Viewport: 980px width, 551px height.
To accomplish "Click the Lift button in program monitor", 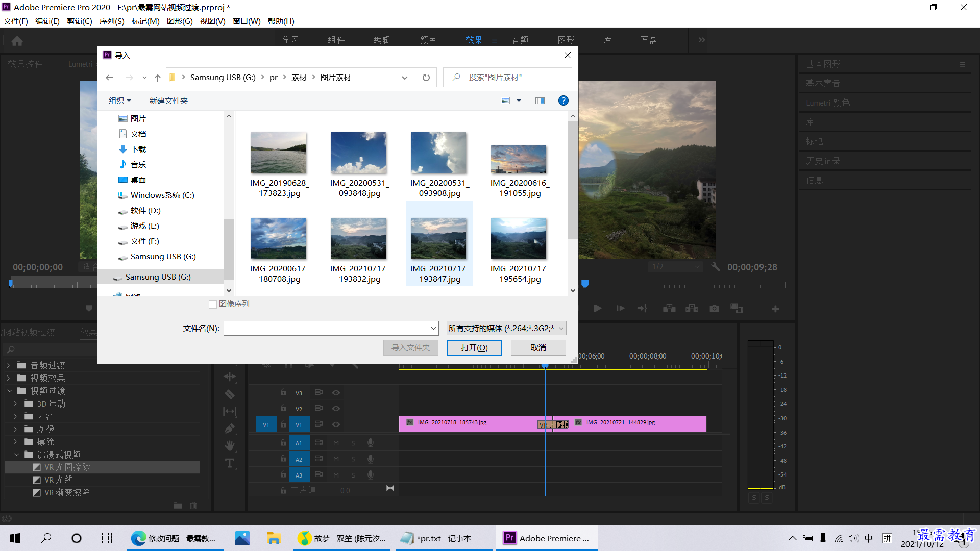I will pyautogui.click(x=669, y=309).
